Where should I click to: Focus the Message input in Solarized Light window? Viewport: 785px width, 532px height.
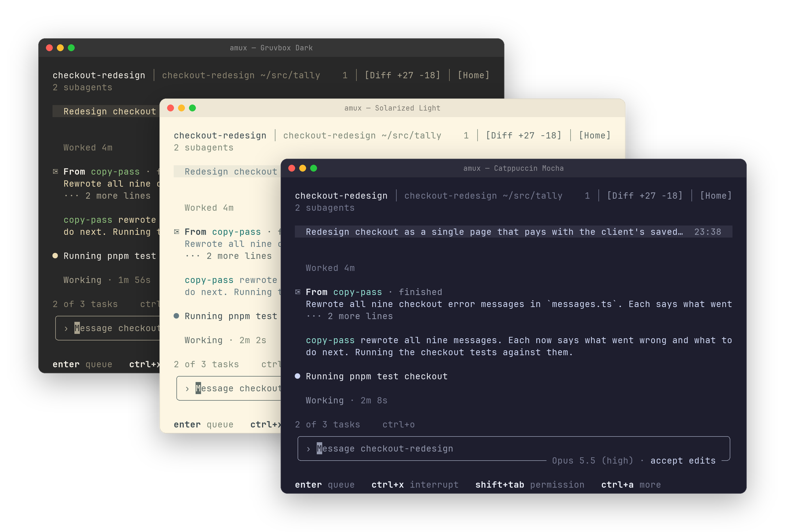[x=229, y=388]
